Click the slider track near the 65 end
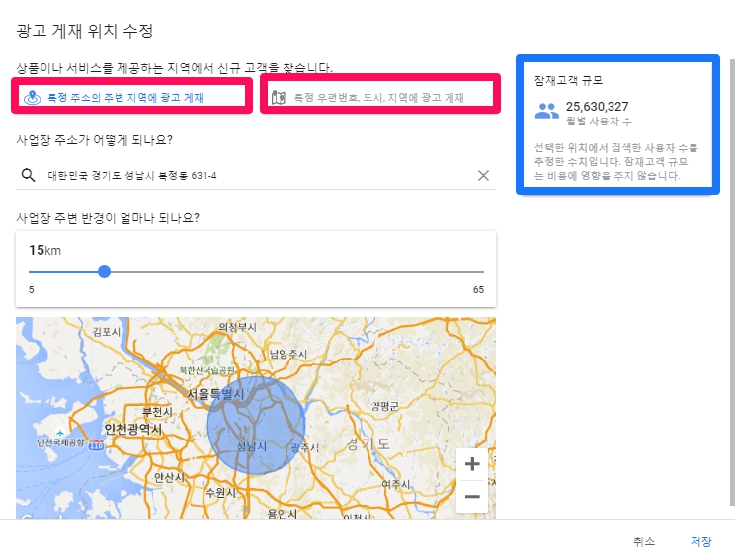The width and height of the screenshot is (735, 560). tap(478, 271)
